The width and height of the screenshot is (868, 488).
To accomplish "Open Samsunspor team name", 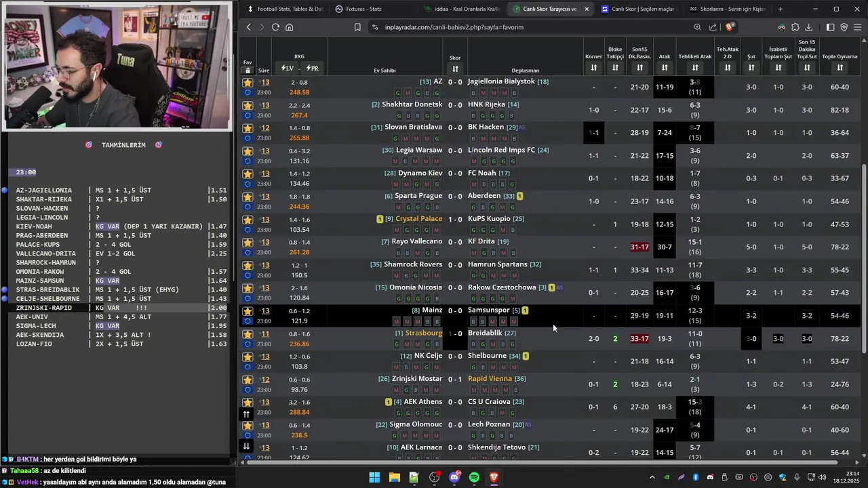I will coord(488,310).
